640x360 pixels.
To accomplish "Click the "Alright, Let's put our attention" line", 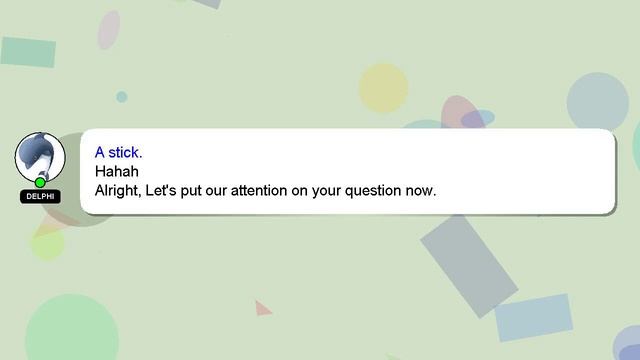I will point(265,191).
